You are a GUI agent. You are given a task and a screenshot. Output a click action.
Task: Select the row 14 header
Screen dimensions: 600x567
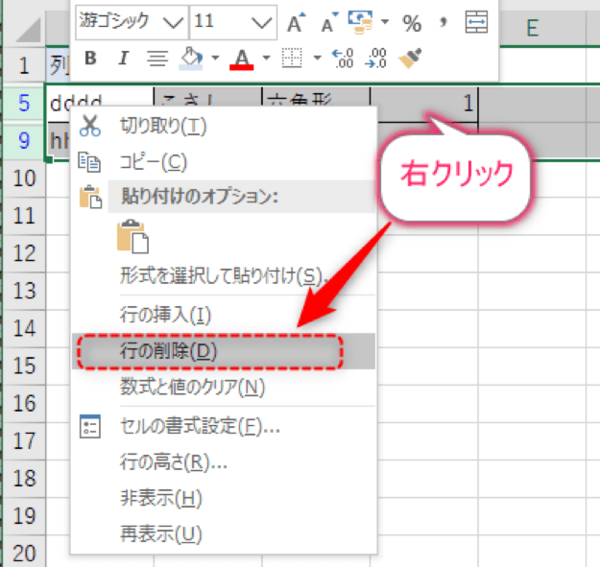pyautogui.click(x=24, y=327)
